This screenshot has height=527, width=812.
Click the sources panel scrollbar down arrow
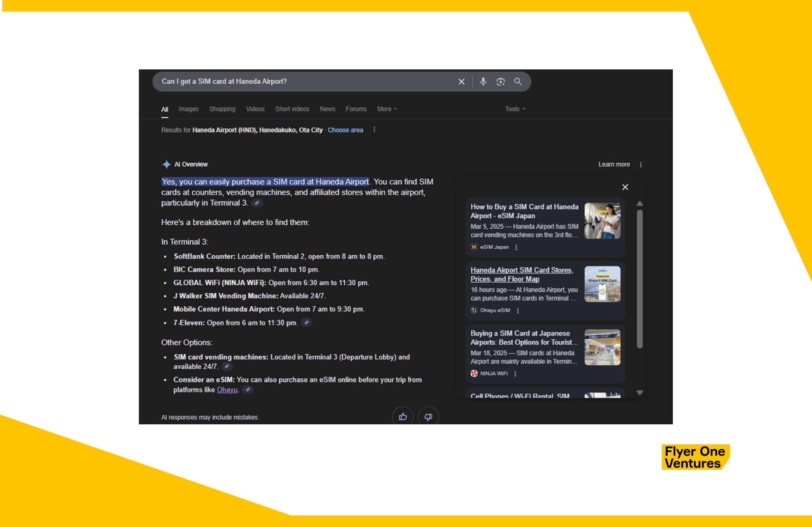(x=640, y=393)
